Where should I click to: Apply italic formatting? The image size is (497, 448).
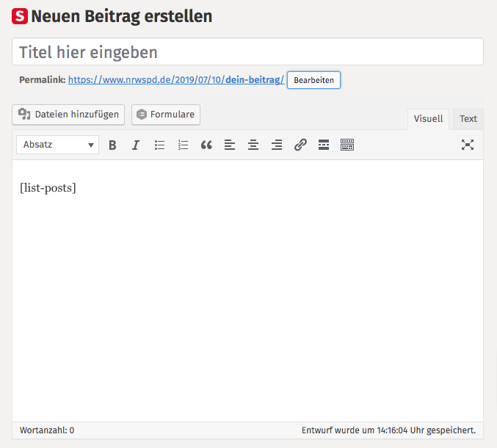click(136, 145)
